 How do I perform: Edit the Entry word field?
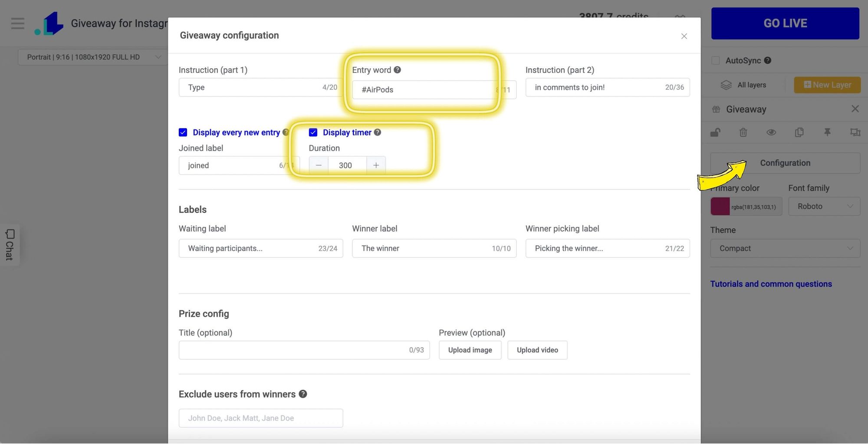(x=434, y=89)
